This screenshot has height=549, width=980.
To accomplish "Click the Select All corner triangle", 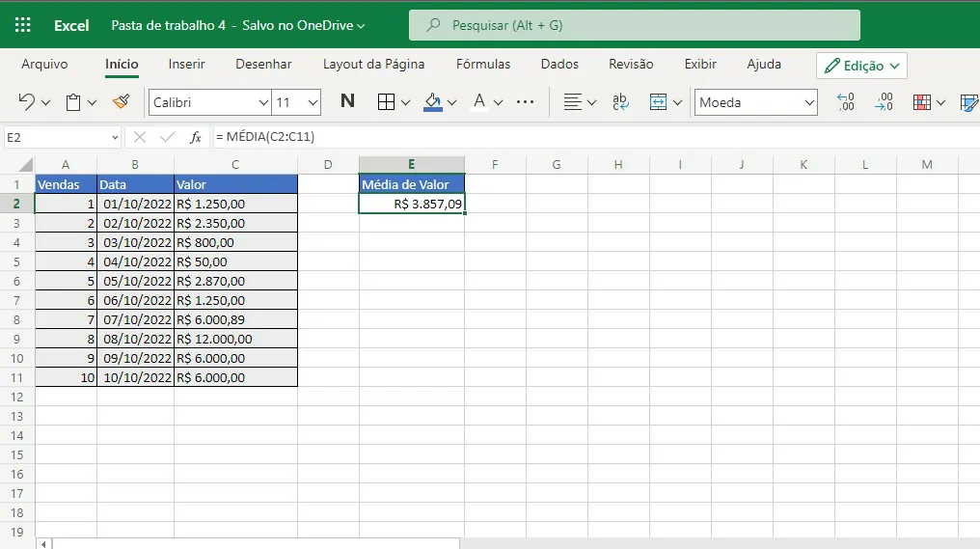I will [x=25, y=164].
